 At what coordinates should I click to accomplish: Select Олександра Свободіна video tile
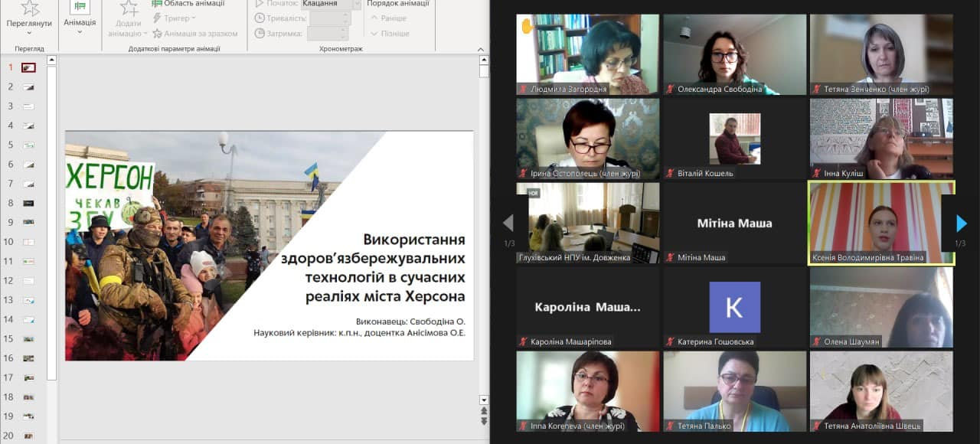point(735,54)
